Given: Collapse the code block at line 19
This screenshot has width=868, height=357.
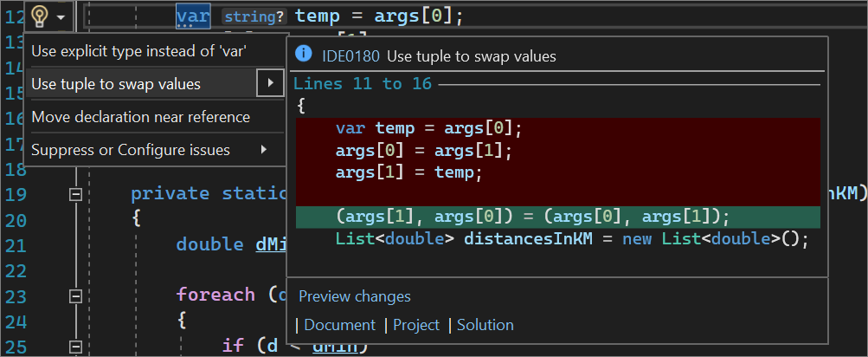Looking at the screenshot, I should (74, 194).
